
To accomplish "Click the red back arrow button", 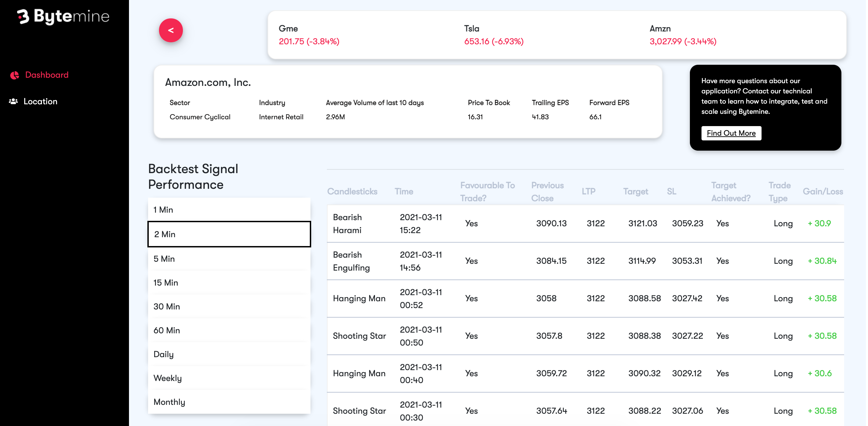I will click(x=171, y=30).
